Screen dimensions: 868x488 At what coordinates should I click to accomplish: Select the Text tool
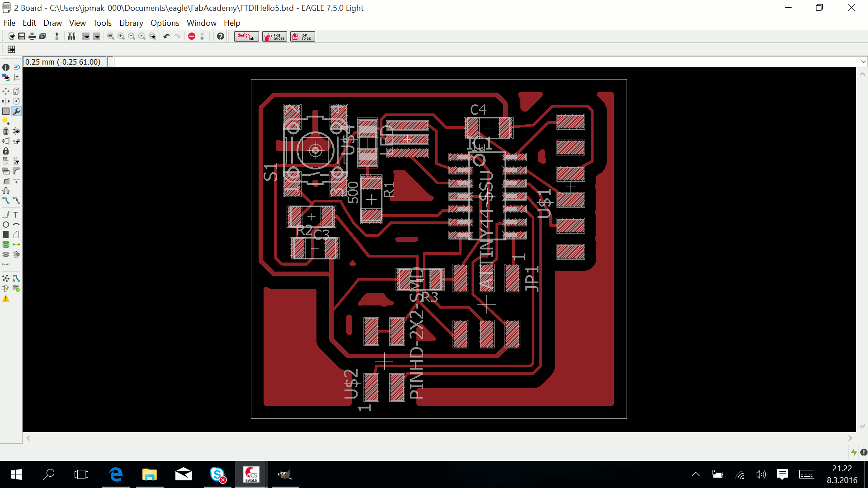tap(16, 215)
